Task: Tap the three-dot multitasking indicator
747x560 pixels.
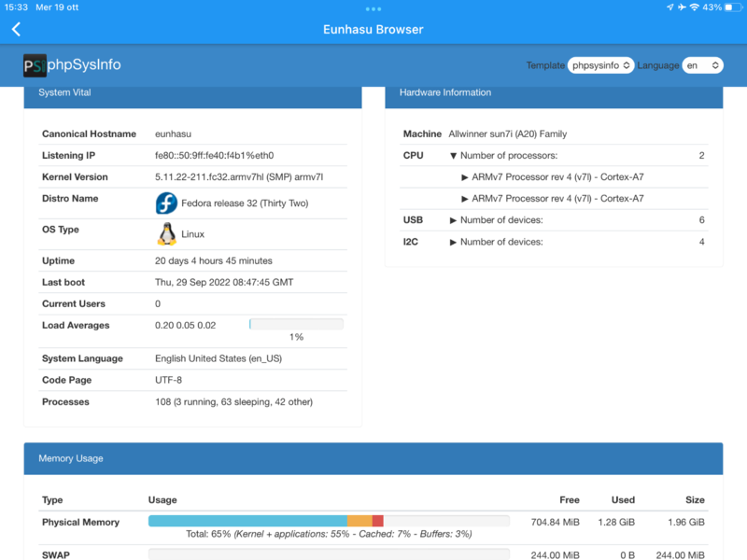Action: tap(373, 9)
